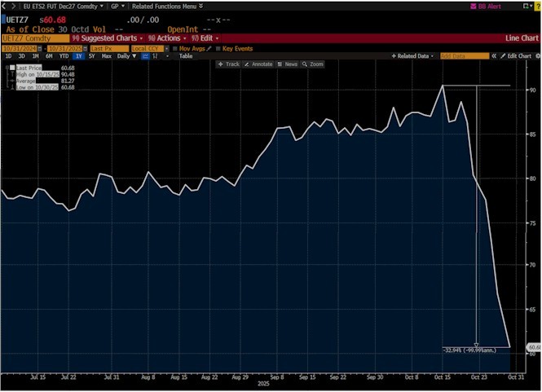Switch range to 5Y
Viewport: 542px width, 392px height.
coord(91,56)
